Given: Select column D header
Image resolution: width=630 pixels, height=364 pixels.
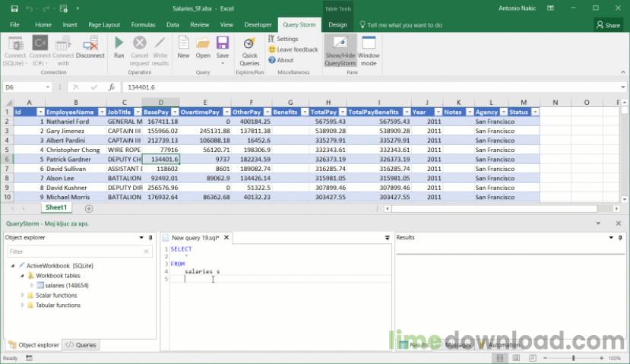Looking at the screenshot, I should (x=160, y=103).
